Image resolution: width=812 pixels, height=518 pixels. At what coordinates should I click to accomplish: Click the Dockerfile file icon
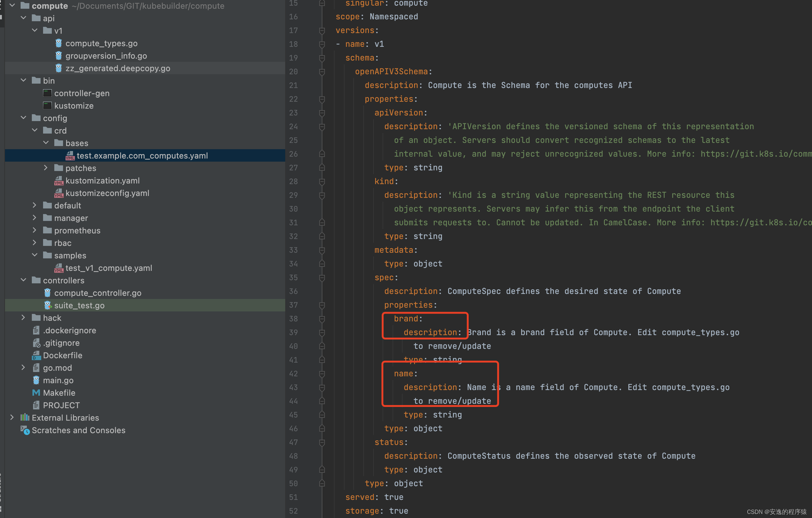click(36, 355)
